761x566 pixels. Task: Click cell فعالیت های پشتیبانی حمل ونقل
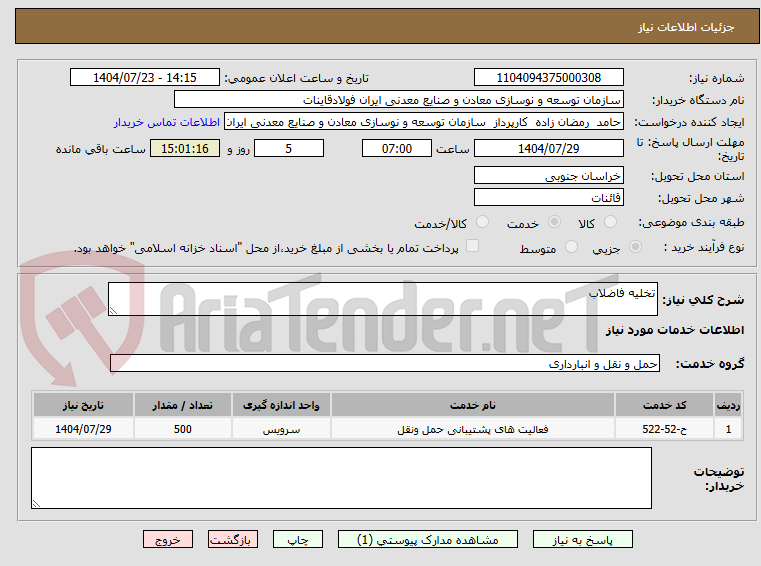[x=473, y=429]
